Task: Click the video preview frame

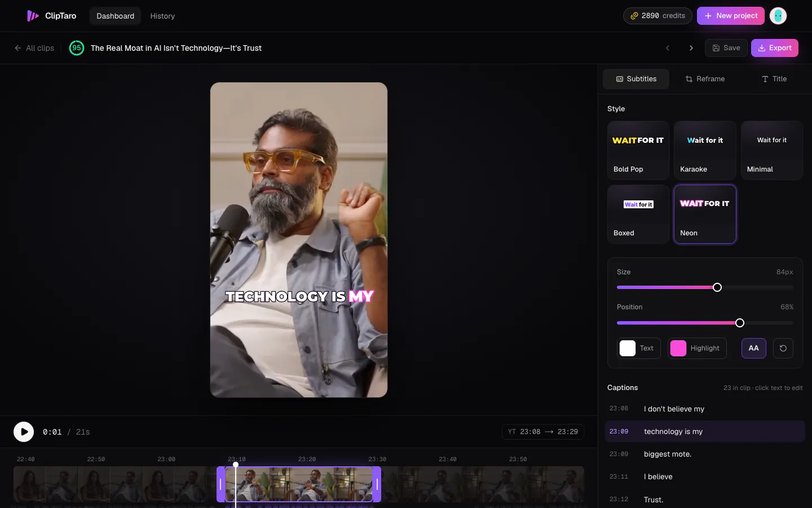Action: point(299,240)
